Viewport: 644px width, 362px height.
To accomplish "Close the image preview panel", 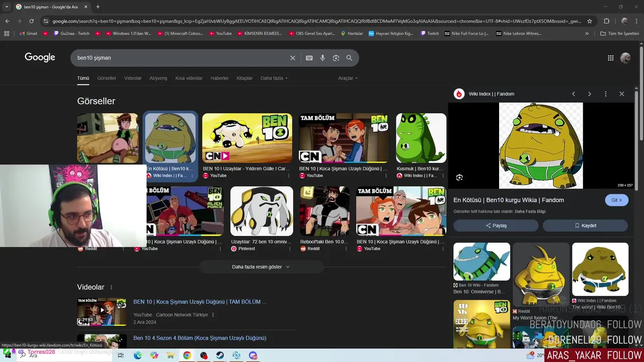I will click(621, 94).
